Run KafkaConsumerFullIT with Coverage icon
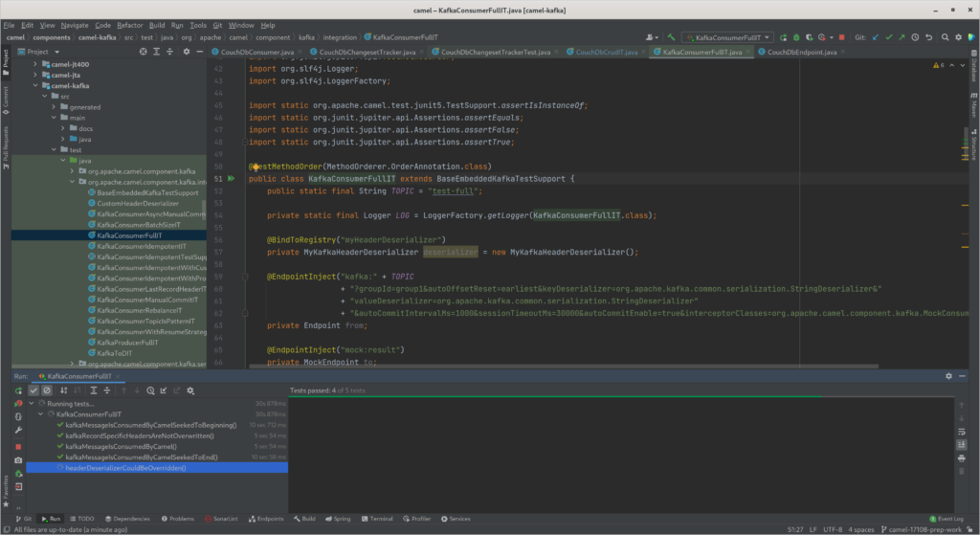Viewport: 980px width, 535px height. pyautogui.click(x=810, y=37)
